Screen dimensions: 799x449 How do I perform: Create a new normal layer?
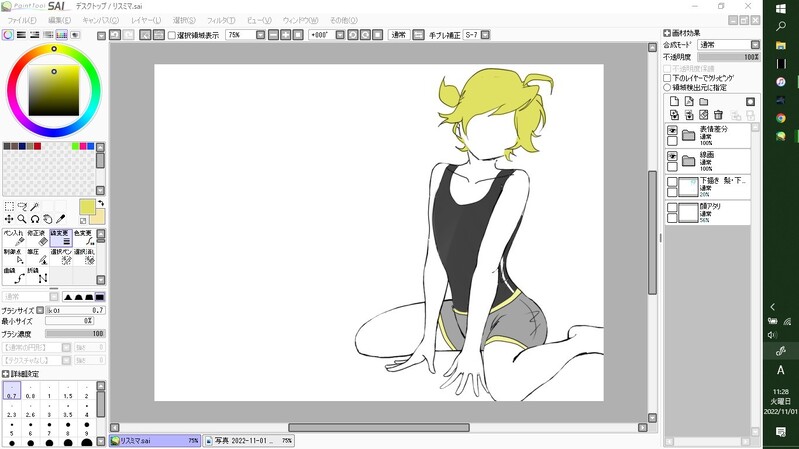point(674,101)
